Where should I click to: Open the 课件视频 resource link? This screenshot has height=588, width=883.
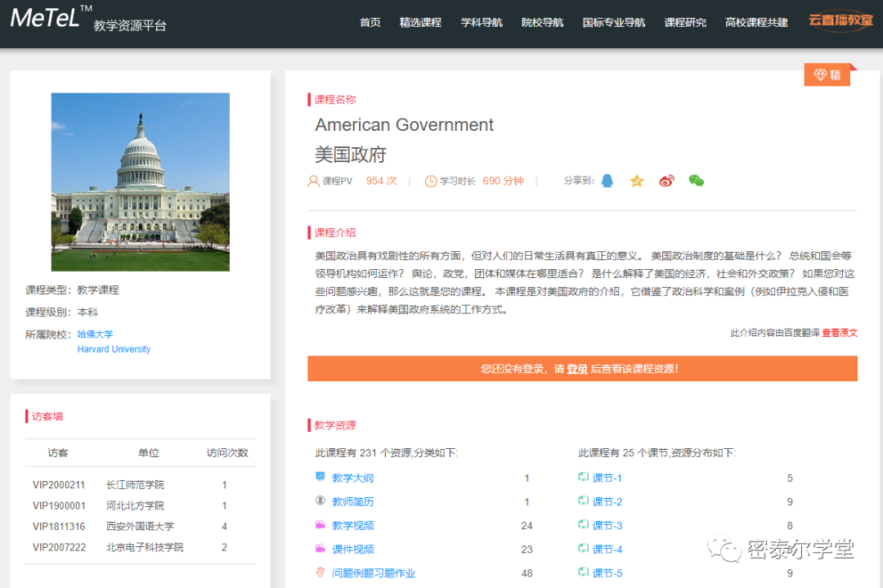tap(352, 549)
